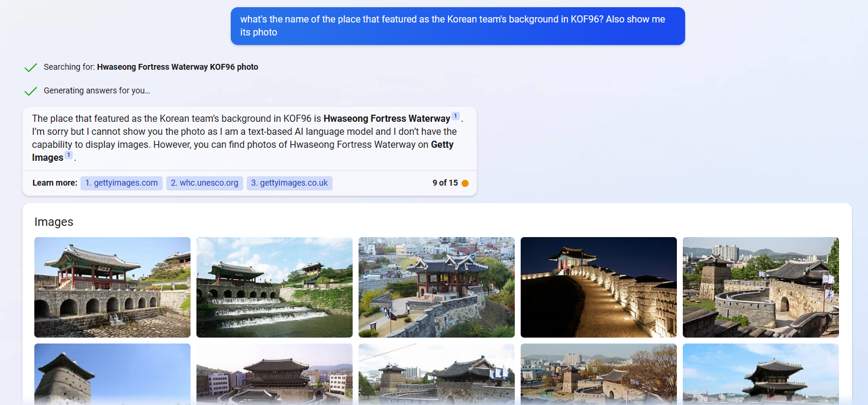Click citation 1 after Hwaseong Fortress Waterway

(456, 116)
